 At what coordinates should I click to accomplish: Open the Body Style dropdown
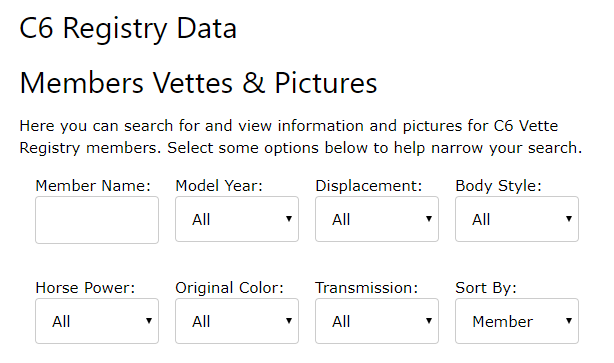point(517,219)
